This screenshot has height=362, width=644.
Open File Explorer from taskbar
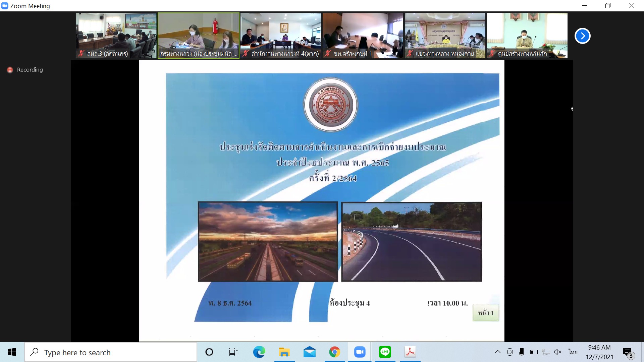coord(284,352)
